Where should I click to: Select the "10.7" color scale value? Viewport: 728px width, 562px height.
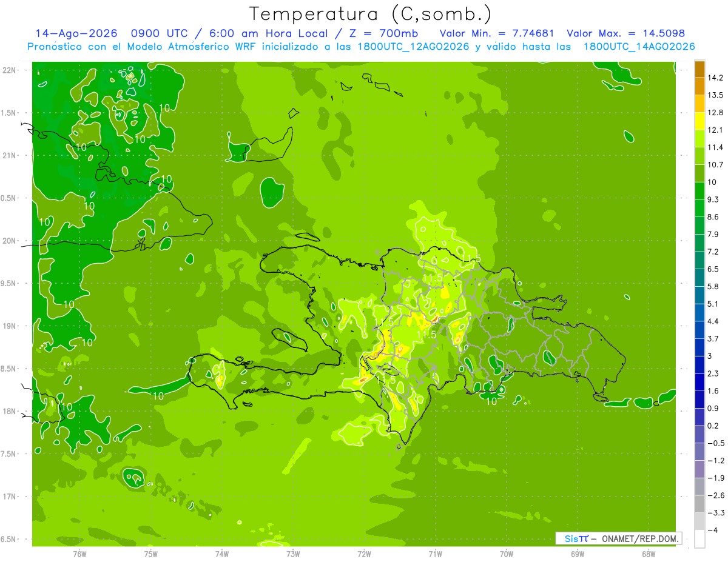point(715,165)
